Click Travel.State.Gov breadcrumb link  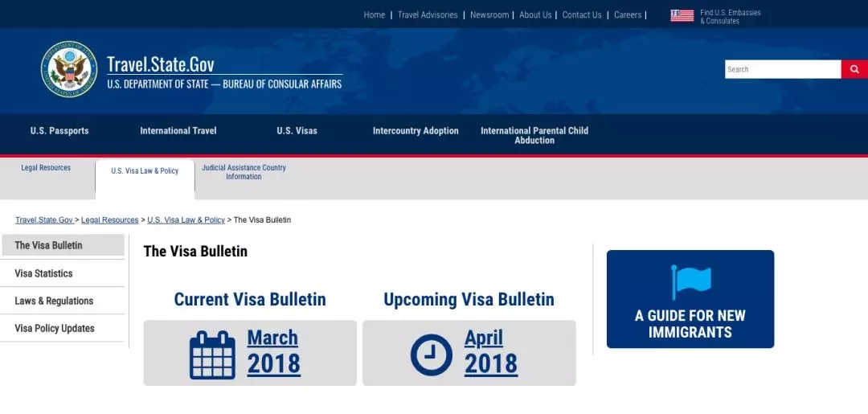tap(44, 219)
